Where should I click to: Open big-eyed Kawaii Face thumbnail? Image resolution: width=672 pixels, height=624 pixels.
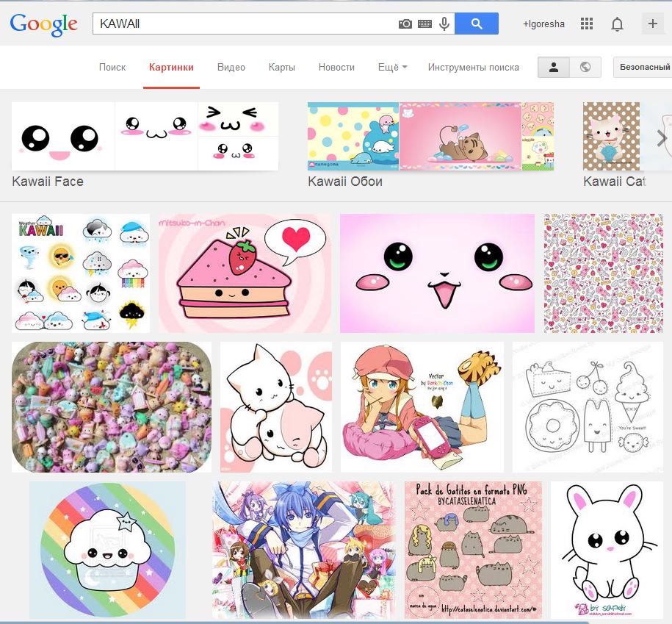(x=63, y=137)
